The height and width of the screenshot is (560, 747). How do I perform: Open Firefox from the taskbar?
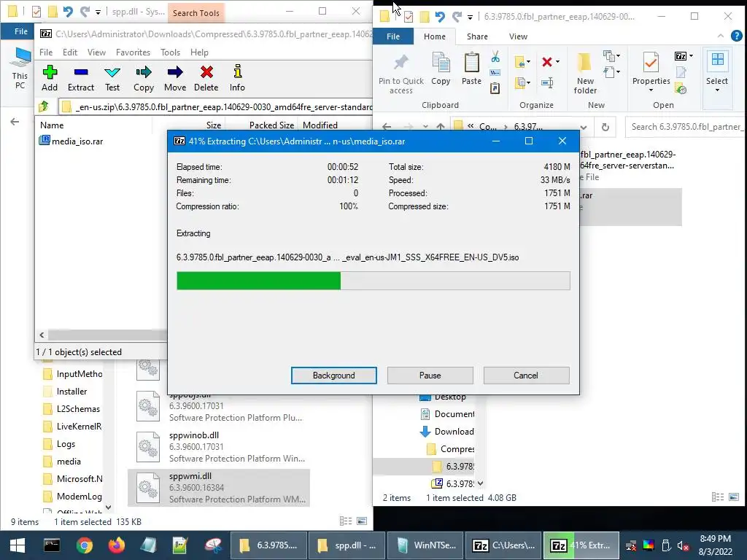click(116, 545)
